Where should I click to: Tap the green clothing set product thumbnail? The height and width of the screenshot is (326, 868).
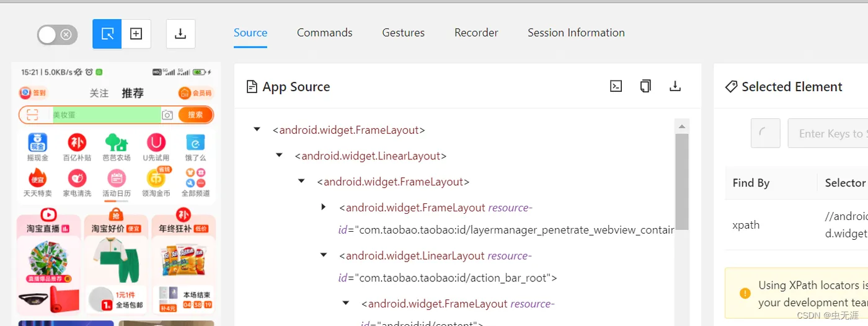click(x=116, y=260)
